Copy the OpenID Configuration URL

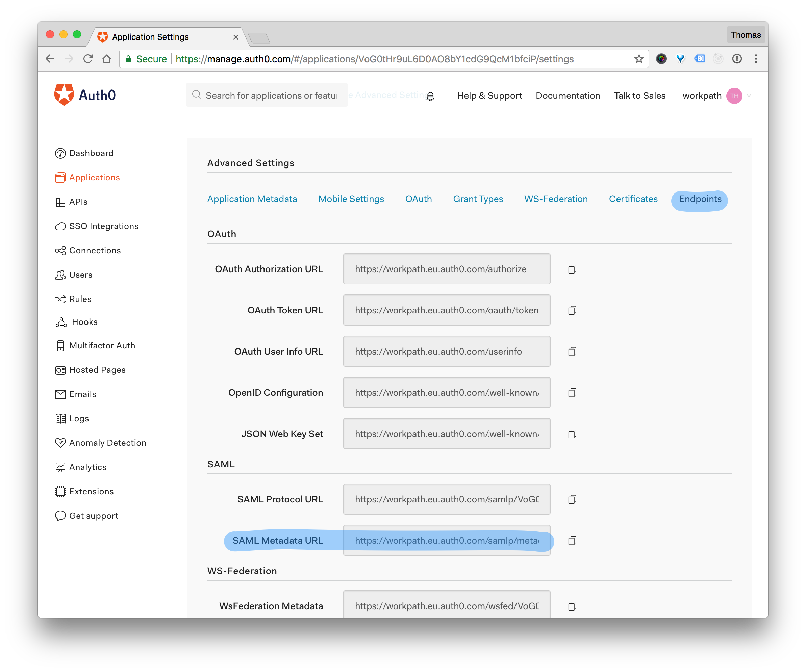pyautogui.click(x=572, y=393)
